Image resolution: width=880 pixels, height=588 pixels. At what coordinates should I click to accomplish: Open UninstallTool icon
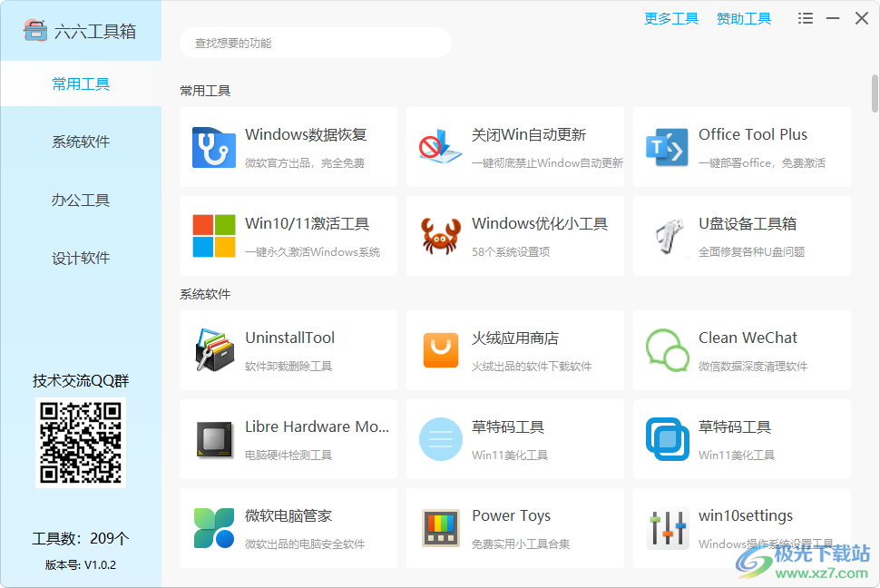(214, 350)
